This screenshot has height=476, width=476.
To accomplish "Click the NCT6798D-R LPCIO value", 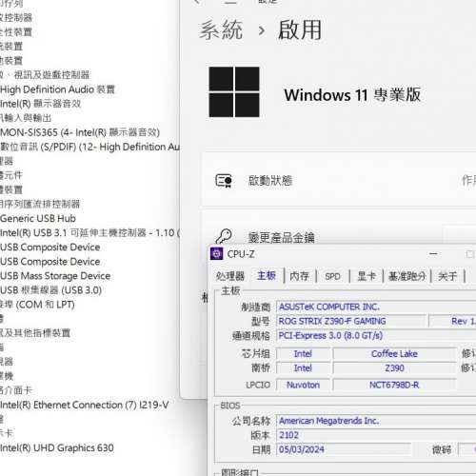I will coord(394,385).
